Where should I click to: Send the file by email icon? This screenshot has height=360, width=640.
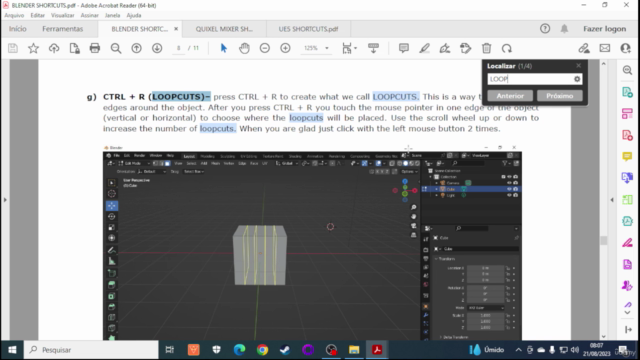pyautogui.click(x=604, y=48)
